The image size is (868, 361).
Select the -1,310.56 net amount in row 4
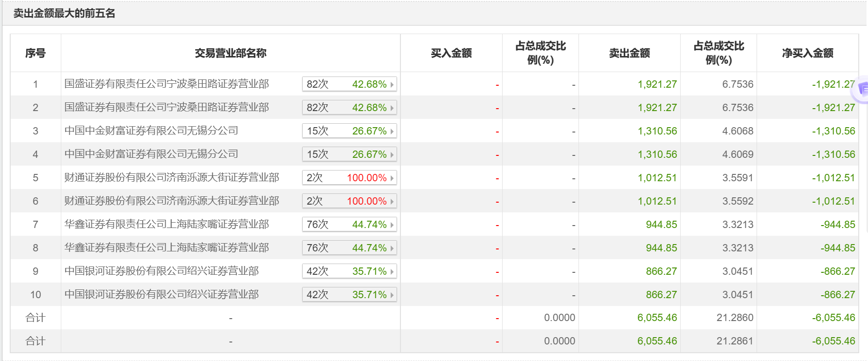(833, 154)
